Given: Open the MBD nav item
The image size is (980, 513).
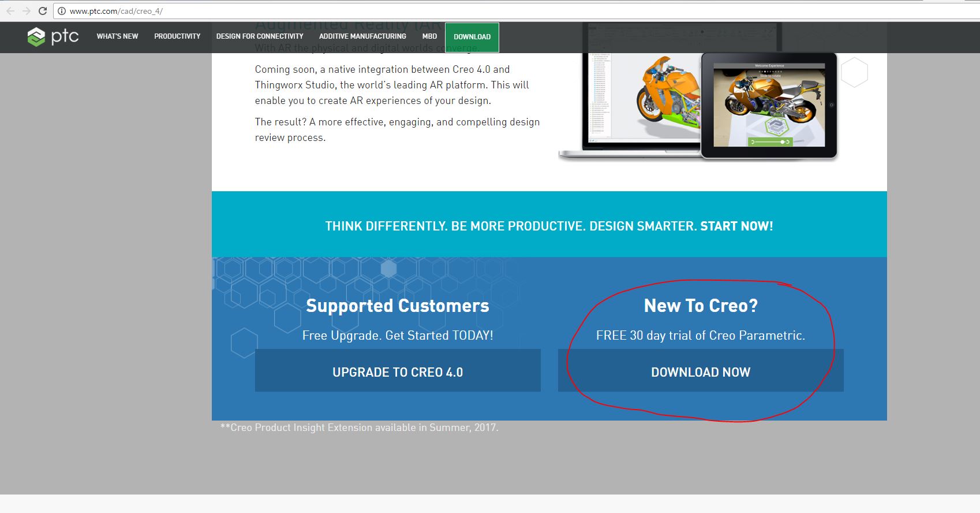Looking at the screenshot, I should [429, 36].
